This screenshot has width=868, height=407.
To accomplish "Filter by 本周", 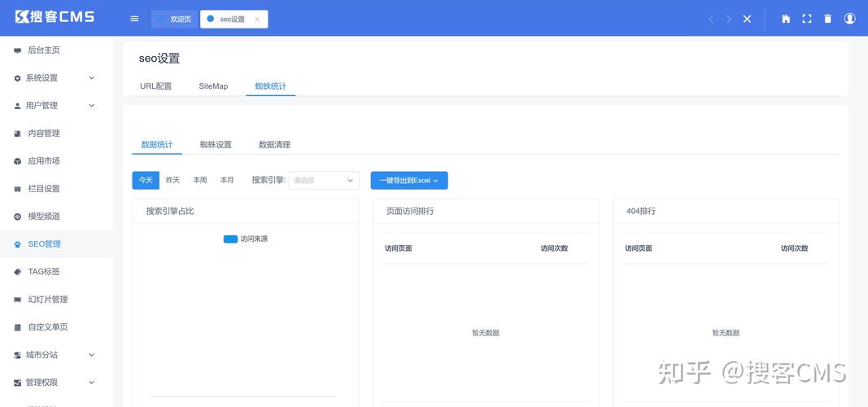I will click(200, 181).
